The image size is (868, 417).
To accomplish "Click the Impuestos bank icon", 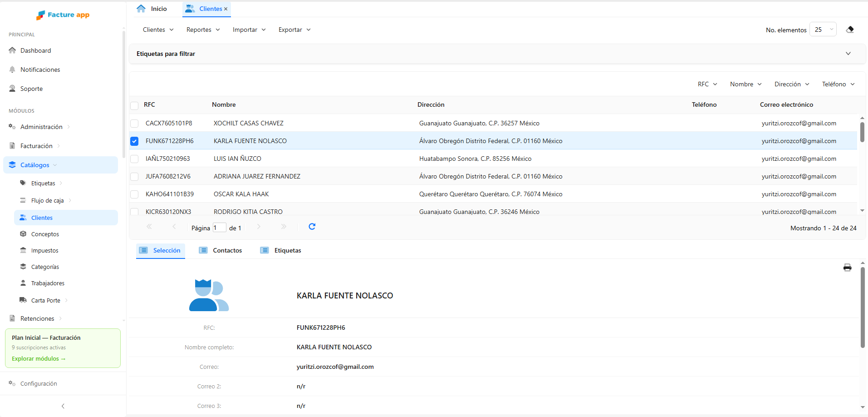I will point(23,250).
